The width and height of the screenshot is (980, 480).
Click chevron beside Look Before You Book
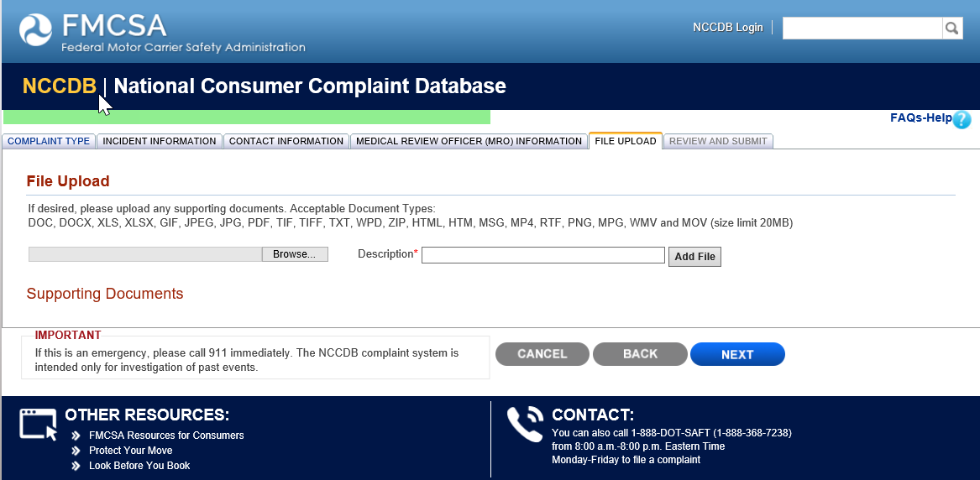(76, 466)
